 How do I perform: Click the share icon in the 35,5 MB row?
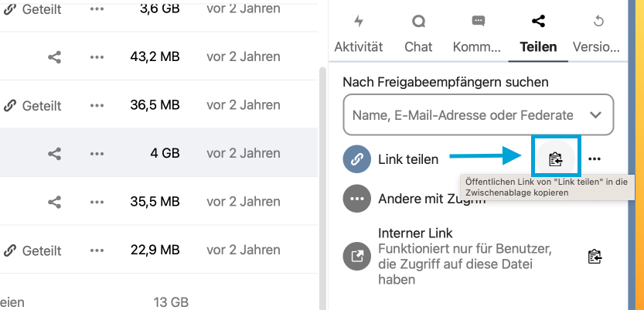point(54,202)
